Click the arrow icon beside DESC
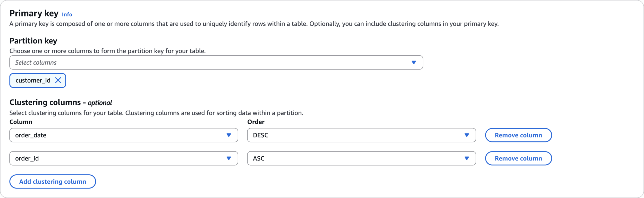644x198 pixels. point(467,135)
